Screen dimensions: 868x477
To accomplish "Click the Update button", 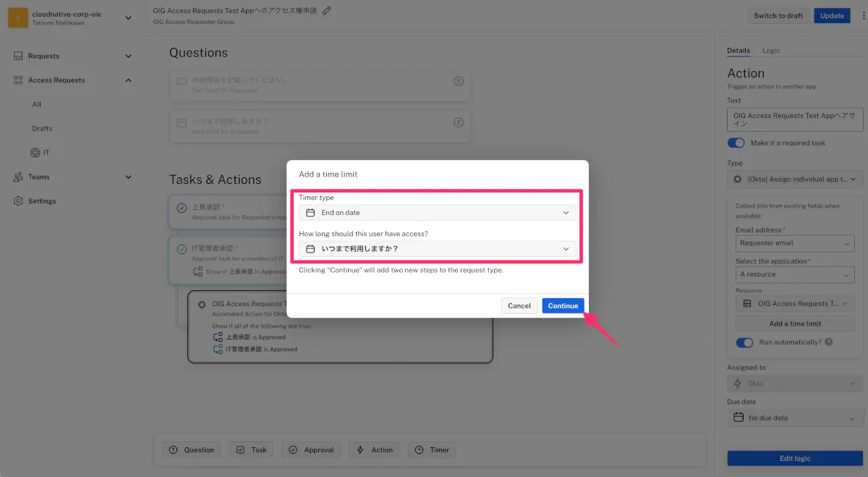I will (832, 15).
